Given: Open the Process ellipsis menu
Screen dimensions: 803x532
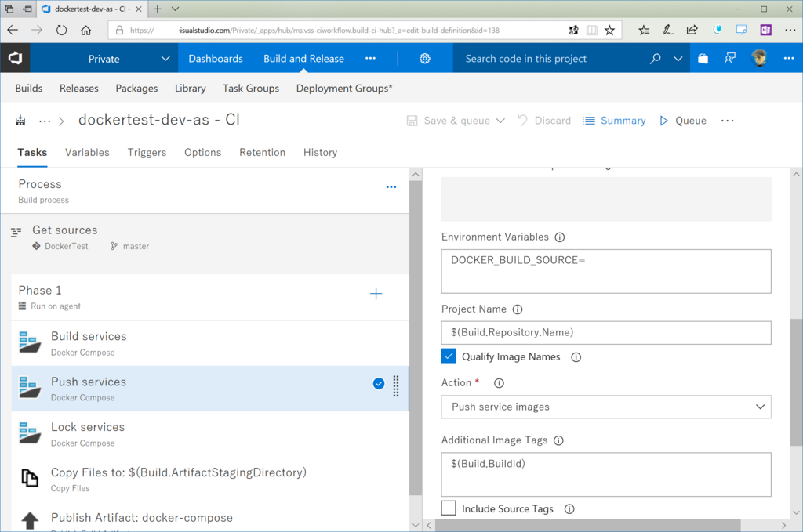Looking at the screenshot, I should click(391, 186).
